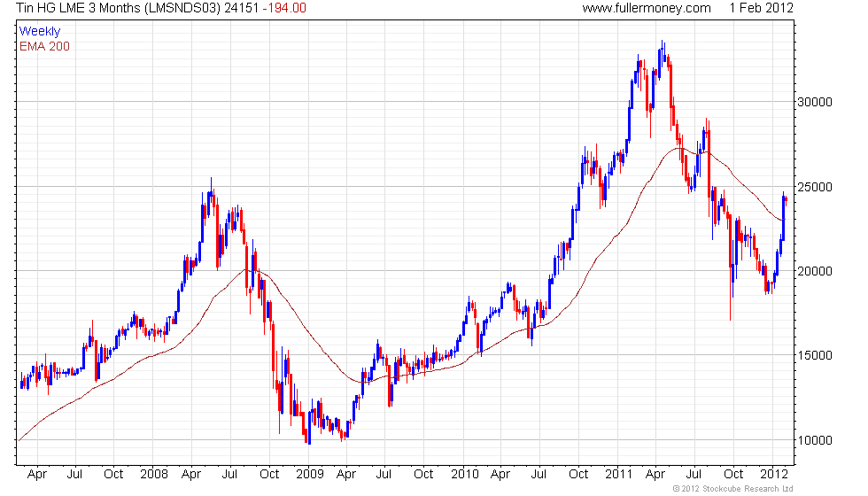This screenshot has height=496, width=868.
Task: Click the price change -194.00
Action: (x=284, y=8)
